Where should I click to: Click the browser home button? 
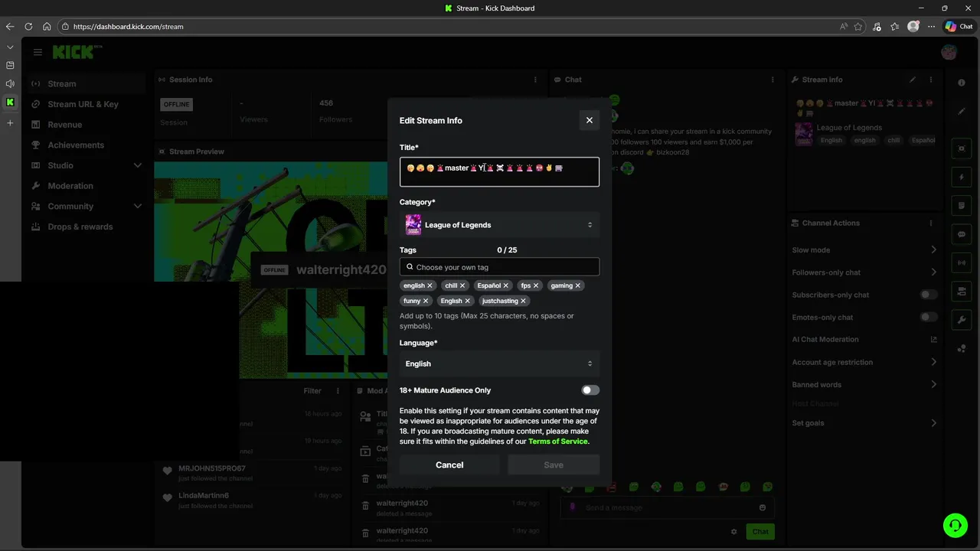coord(47,26)
